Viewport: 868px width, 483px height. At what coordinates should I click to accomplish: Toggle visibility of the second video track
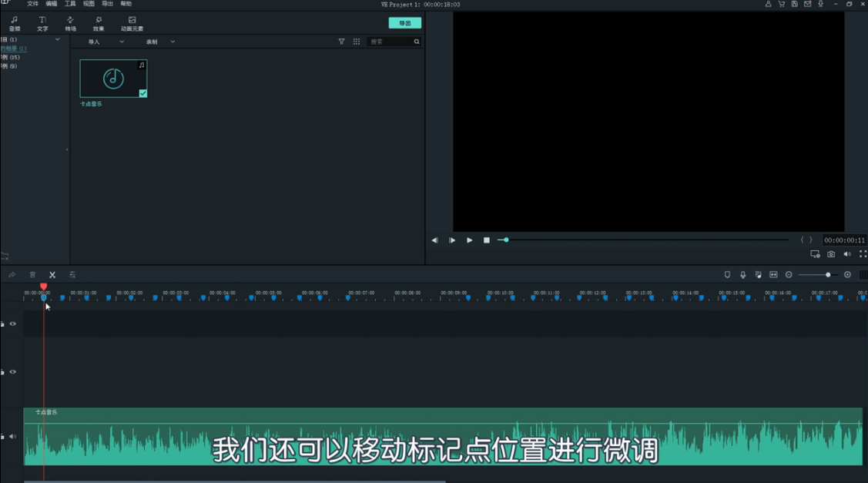click(12, 372)
